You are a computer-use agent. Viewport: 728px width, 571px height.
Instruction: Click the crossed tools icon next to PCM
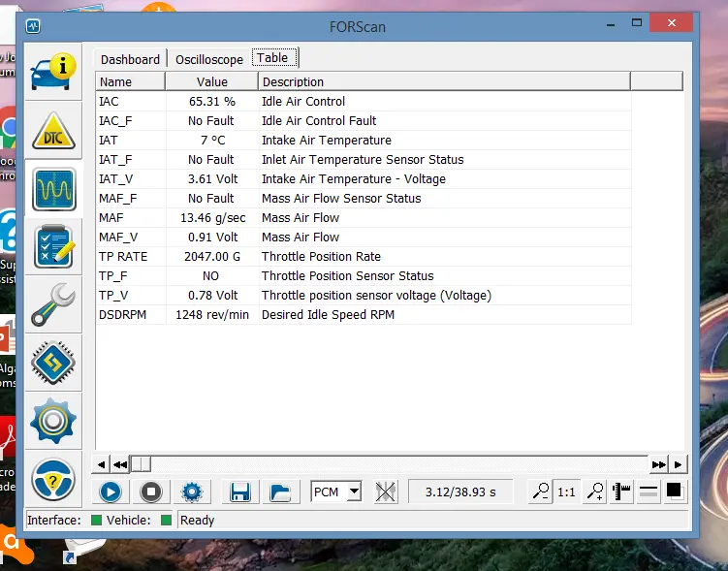point(386,492)
